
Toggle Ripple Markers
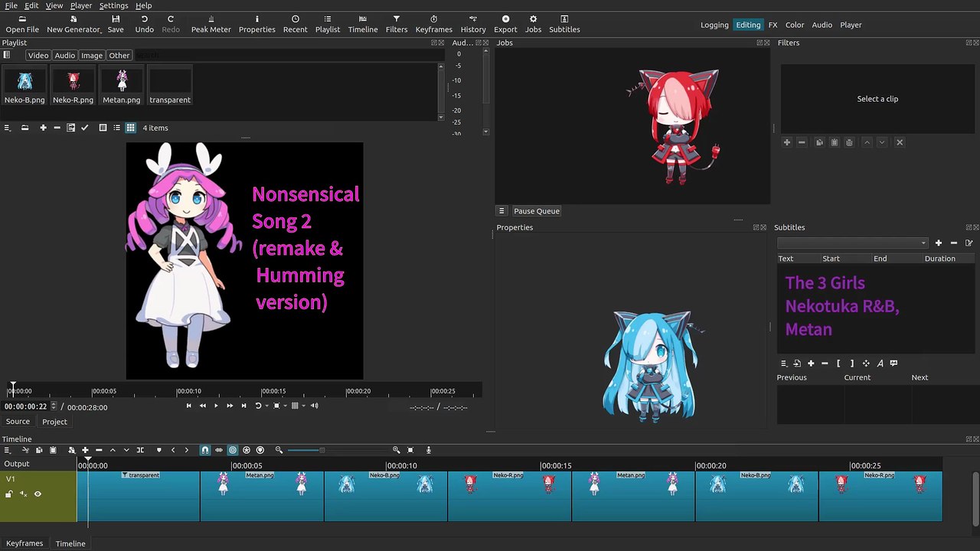click(260, 450)
